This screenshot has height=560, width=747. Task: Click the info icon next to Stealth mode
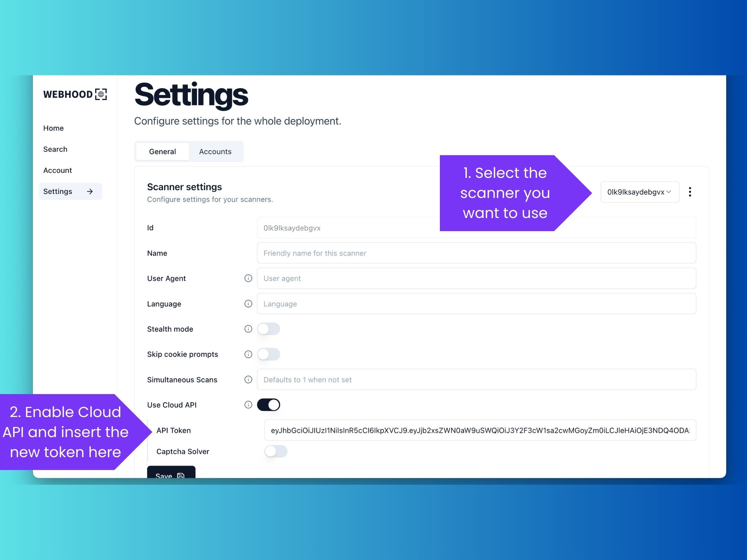point(248,328)
